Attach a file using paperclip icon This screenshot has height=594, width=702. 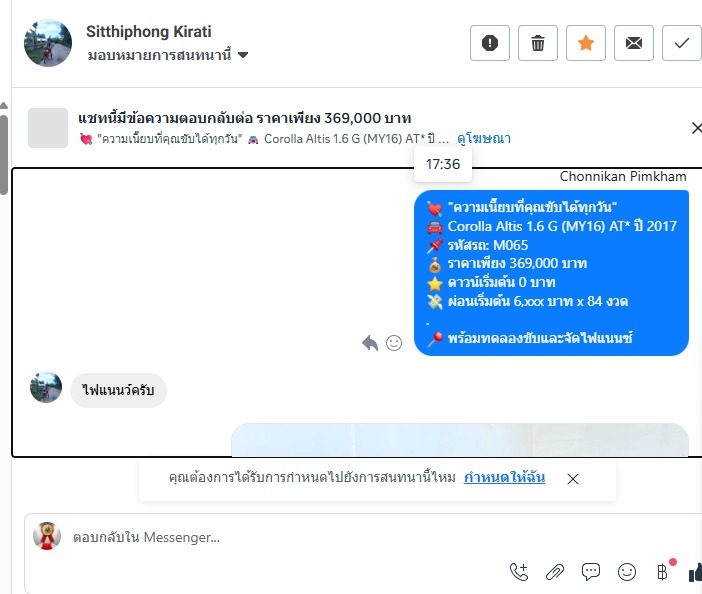(x=555, y=572)
